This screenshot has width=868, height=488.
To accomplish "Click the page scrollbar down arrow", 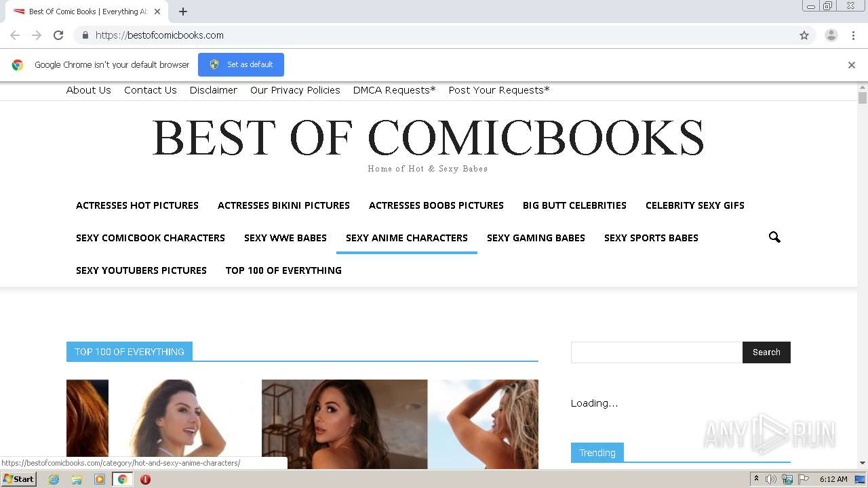I will (863, 464).
